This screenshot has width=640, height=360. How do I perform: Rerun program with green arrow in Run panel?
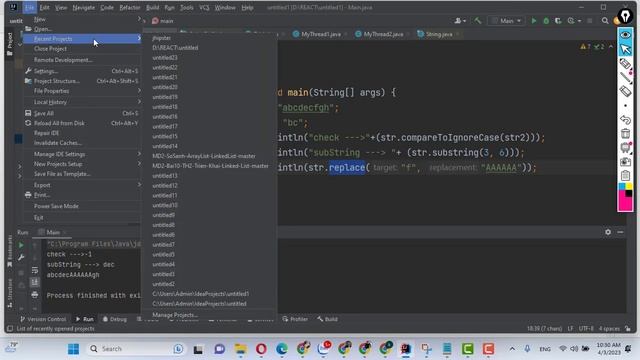click(x=21, y=245)
